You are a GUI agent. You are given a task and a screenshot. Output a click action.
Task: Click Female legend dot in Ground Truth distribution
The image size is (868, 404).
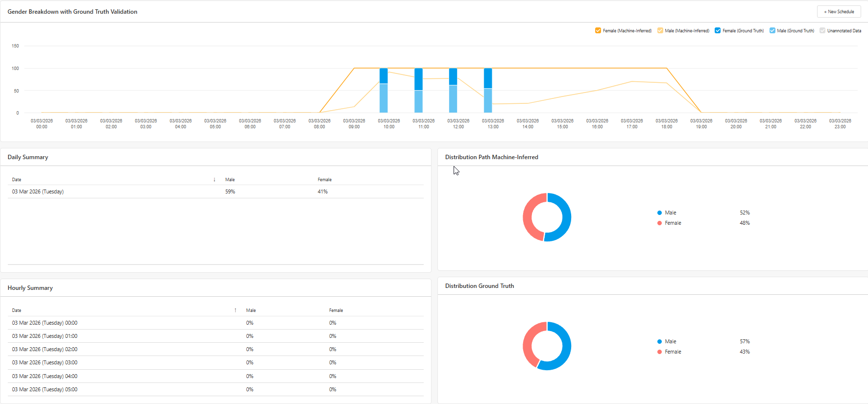click(659, 352)
